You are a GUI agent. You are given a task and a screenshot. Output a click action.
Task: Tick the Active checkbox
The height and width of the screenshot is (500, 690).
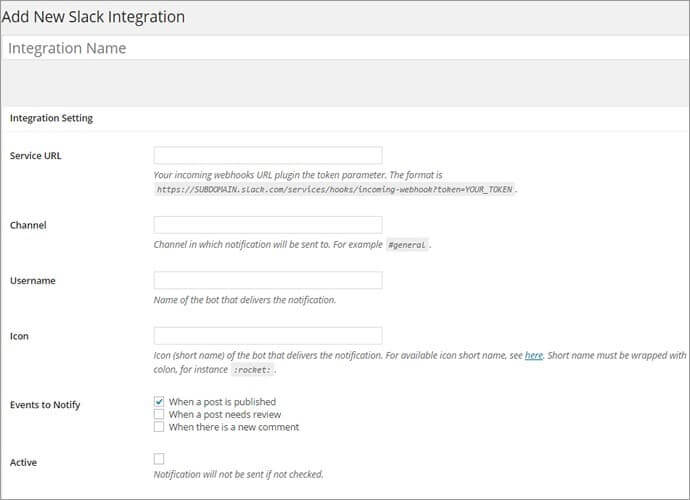(x=159, y=459)
